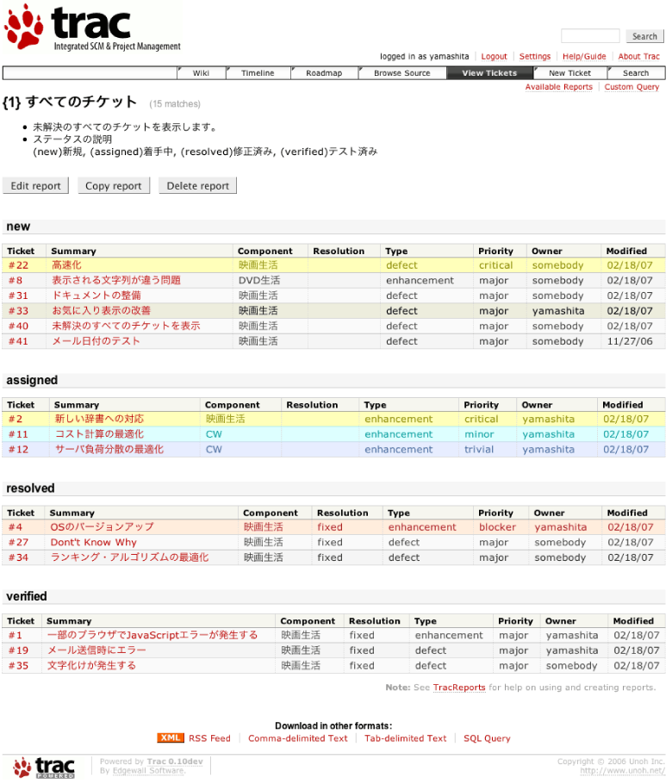Click the Trac 0.10dev footer link

[x=175, y=762]
